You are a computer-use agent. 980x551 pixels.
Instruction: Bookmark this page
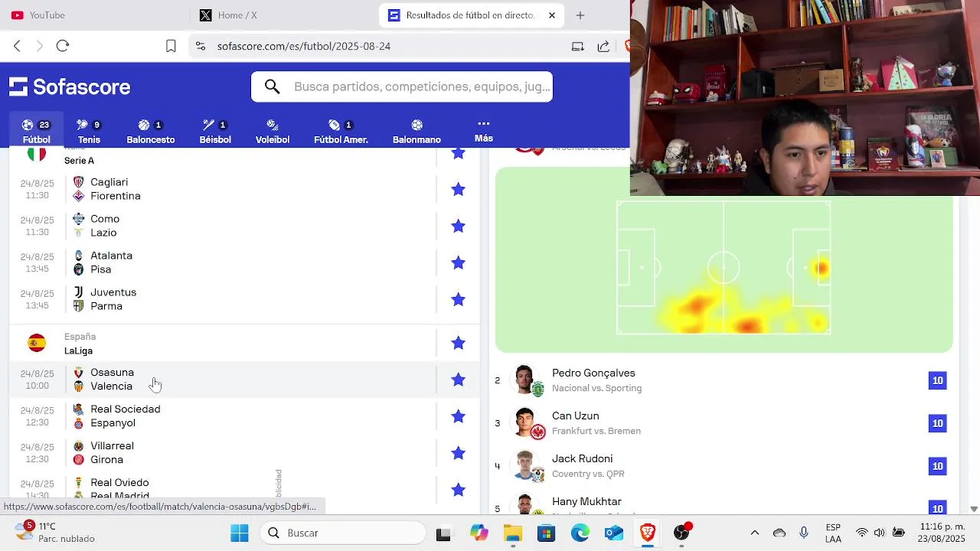tap(171, 46)
